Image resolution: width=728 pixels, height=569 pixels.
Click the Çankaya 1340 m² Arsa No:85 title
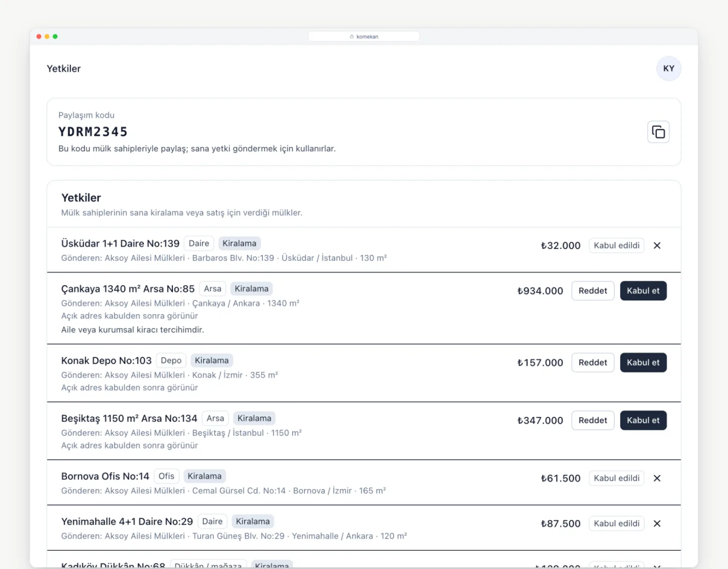tap(128, 289)
